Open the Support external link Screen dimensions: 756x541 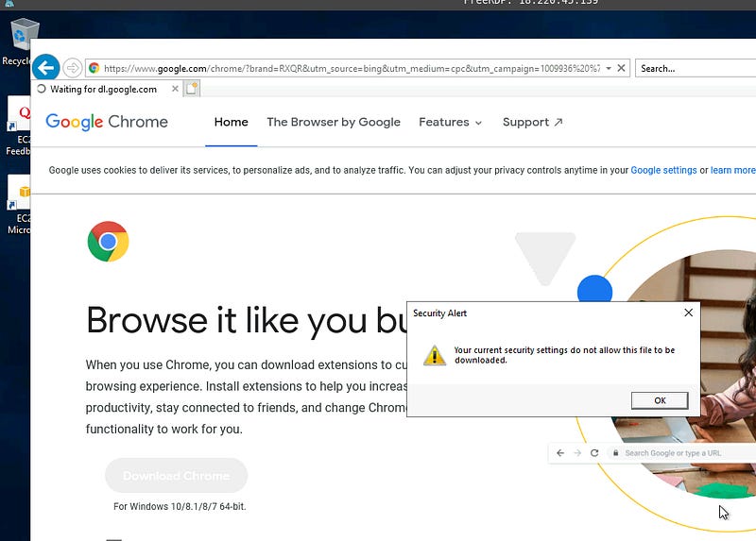[x=533, y=122]
